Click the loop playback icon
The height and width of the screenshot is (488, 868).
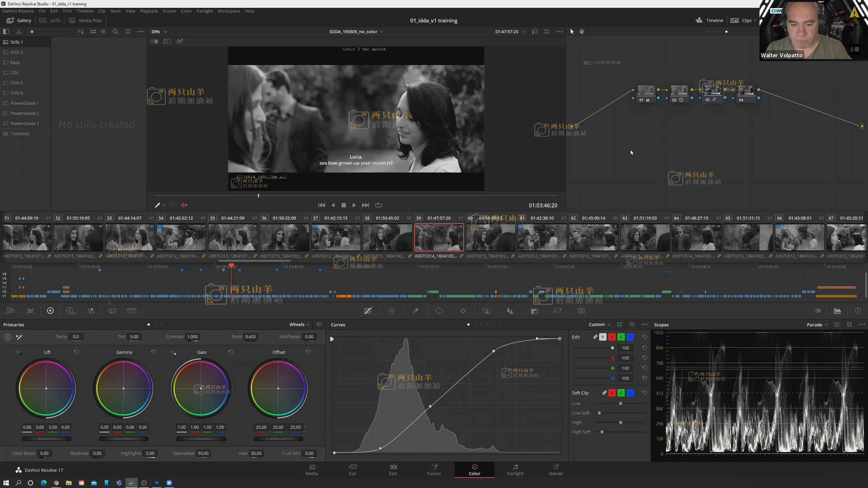pos(378,205)
